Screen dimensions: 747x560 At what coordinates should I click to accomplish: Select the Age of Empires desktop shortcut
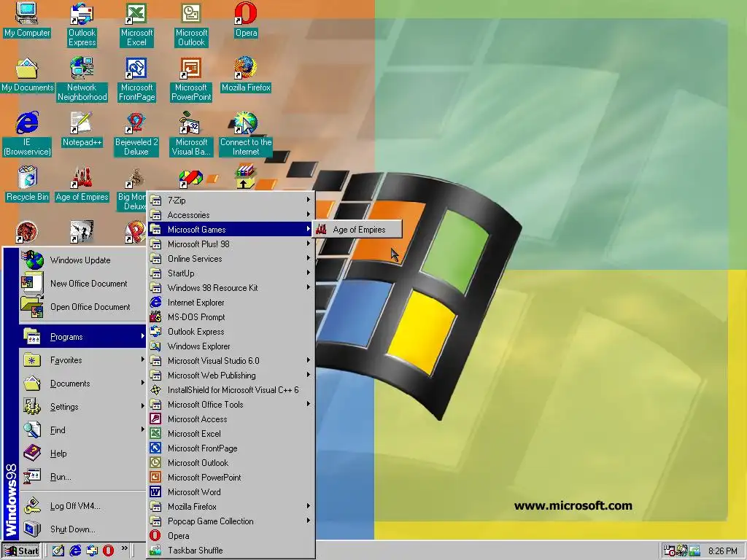(82, 184)
